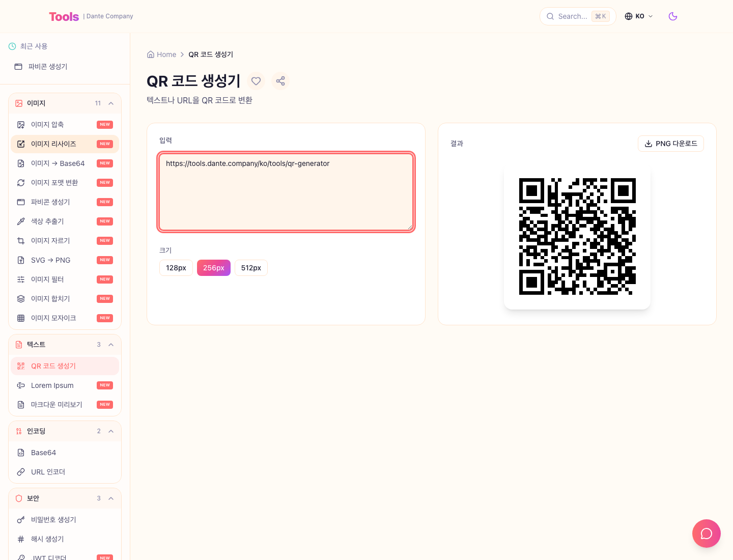Click the 이미지 합치기 layers icon
This screenshot has height=560, width=733.
click(21, 299)
